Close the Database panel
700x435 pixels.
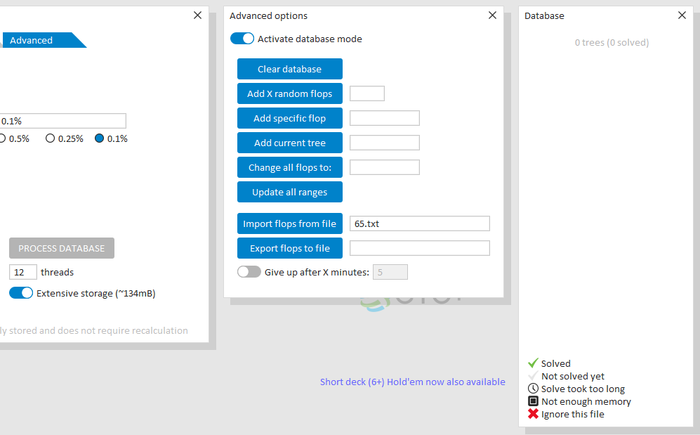point(682,15)
